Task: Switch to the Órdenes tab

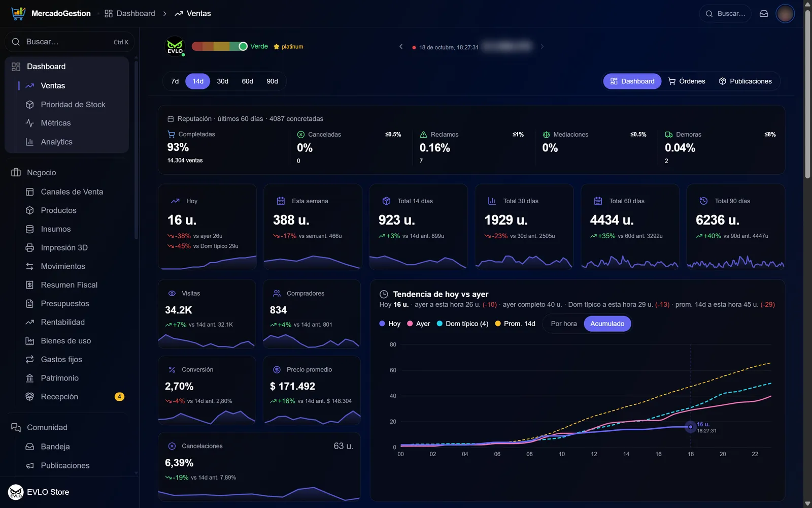Action: (x=687, y=81)
